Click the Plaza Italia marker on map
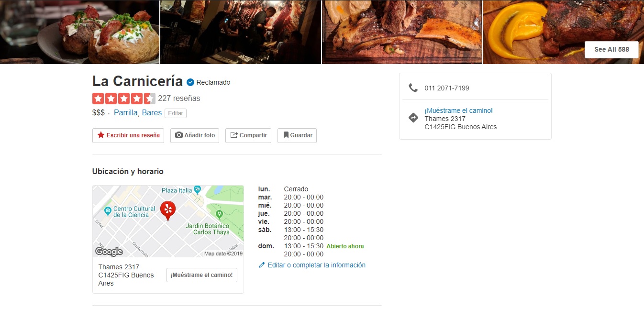Screen dimensions: 644x309 [197, 190]
